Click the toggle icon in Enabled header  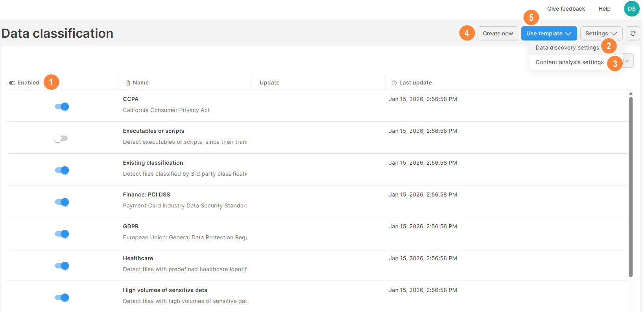[x=12, y=83]
